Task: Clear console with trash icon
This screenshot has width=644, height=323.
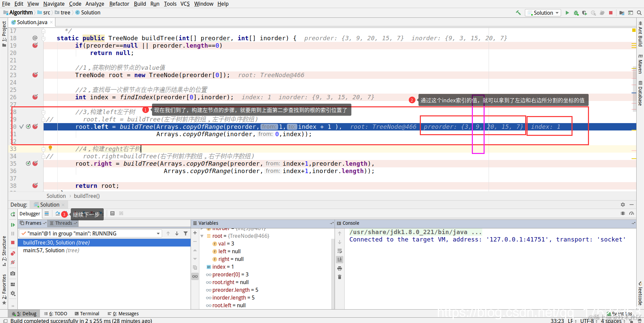Action: 340,277
